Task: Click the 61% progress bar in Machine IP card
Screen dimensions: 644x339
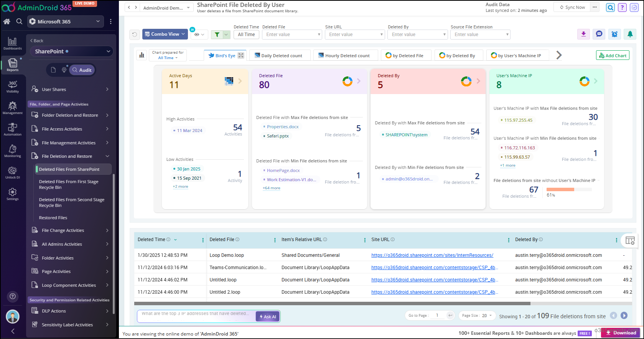Action: click(x=569, y=190)
